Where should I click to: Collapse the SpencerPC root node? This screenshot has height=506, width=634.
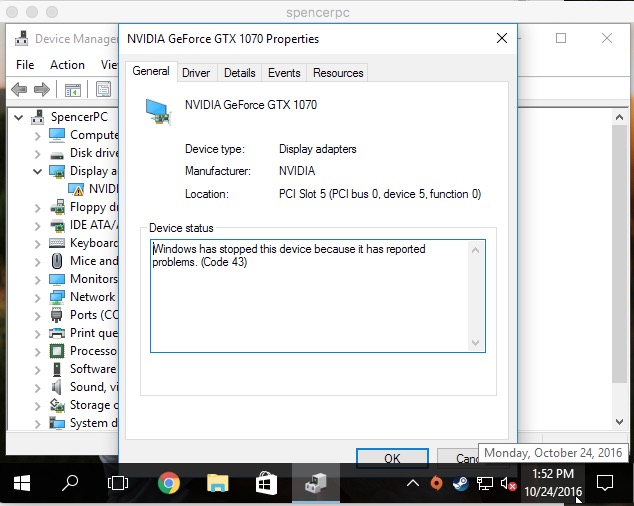19,117
